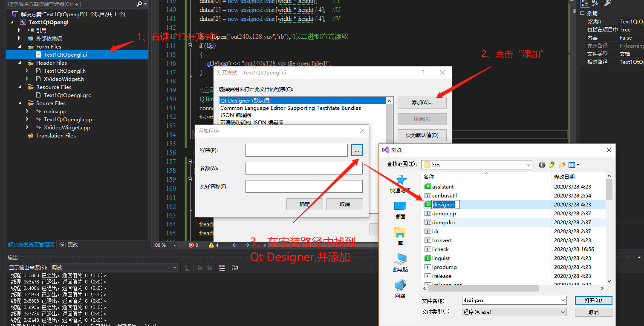Switch to Git 更改 tab

(x=69, y=245)
